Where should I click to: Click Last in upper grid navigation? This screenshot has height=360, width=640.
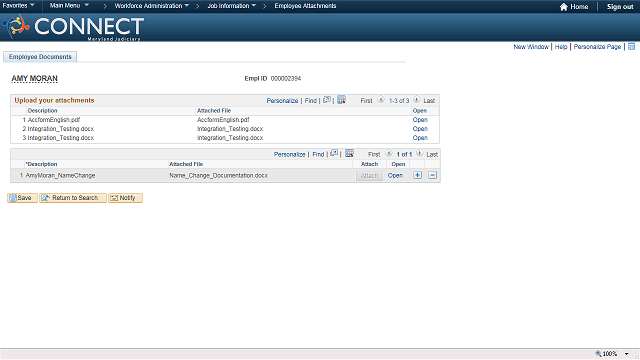[429, 100]
